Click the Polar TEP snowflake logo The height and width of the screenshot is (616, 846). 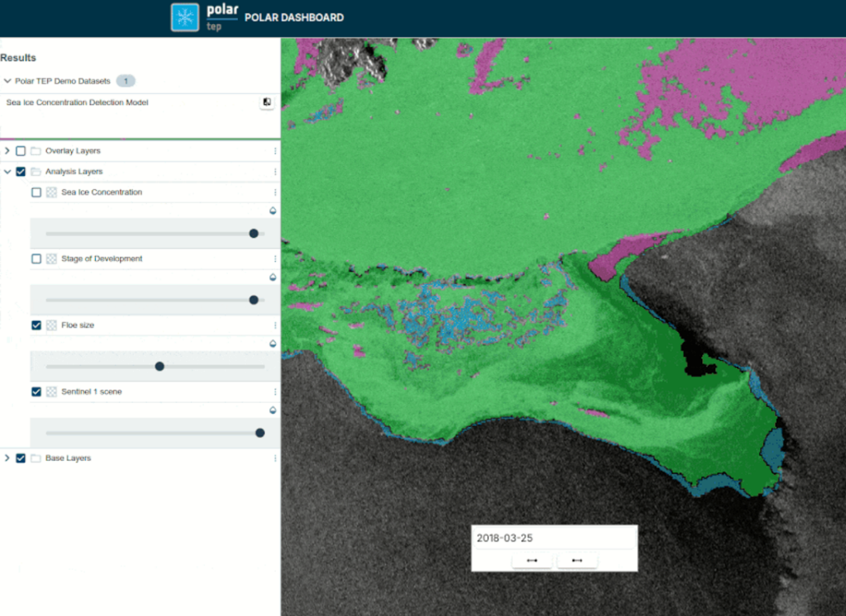pyautogui.click(x=185, y=17)
